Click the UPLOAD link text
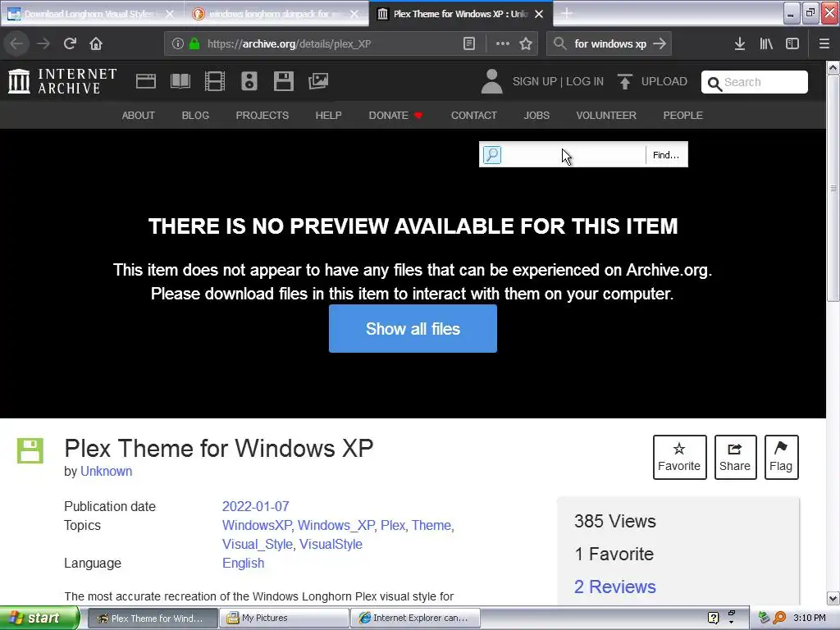 point(664,81)
